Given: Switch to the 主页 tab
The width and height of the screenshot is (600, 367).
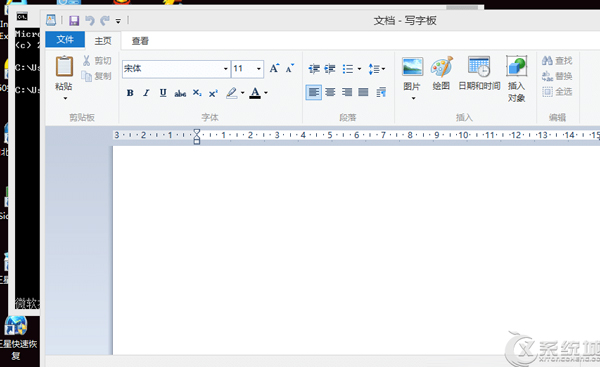Looking at the screenshot, I should pos(103,41).
